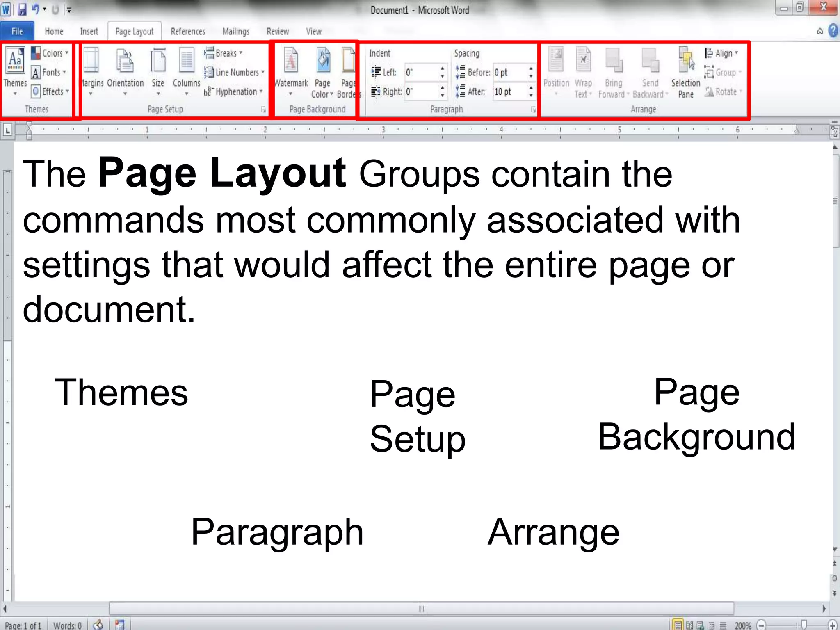Click the Wrap Text button
The width and height of the screenshot is (840, 630).
[583, 73]
